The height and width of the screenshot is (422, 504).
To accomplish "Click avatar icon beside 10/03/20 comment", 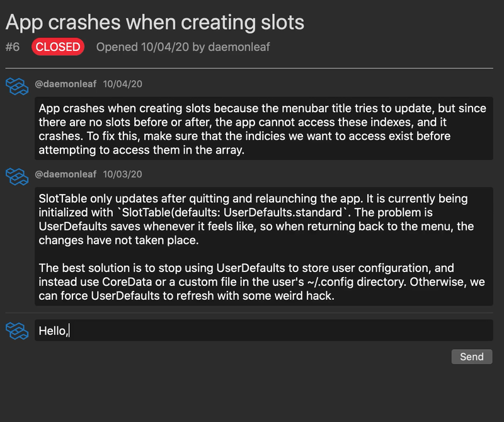I will pos(17,176).
